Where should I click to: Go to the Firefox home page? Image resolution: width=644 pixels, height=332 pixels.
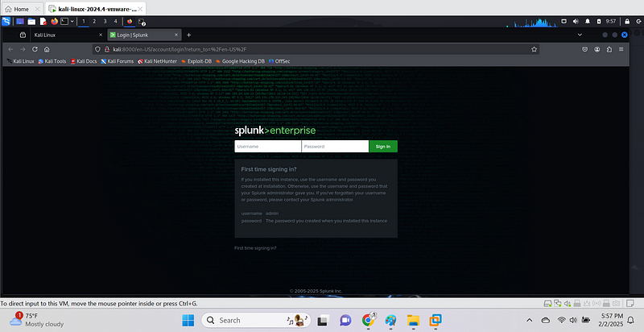(x=47, y=49)
